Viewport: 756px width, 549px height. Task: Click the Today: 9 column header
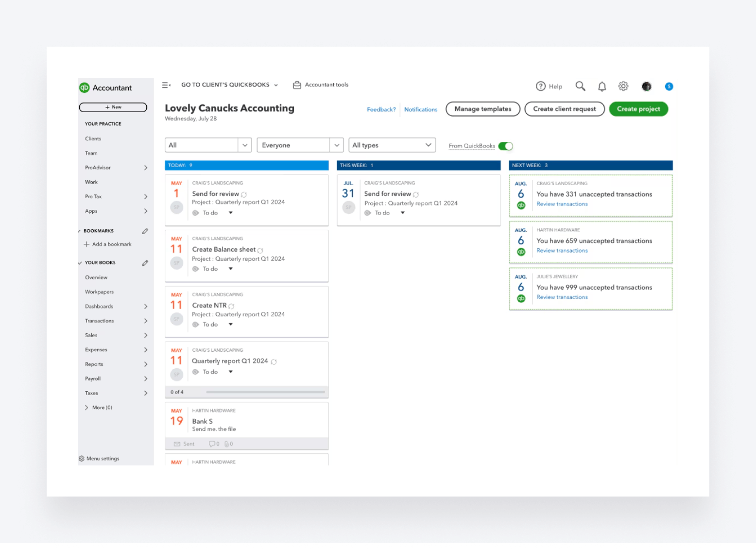pyautogui.click(x=247, y=166)
